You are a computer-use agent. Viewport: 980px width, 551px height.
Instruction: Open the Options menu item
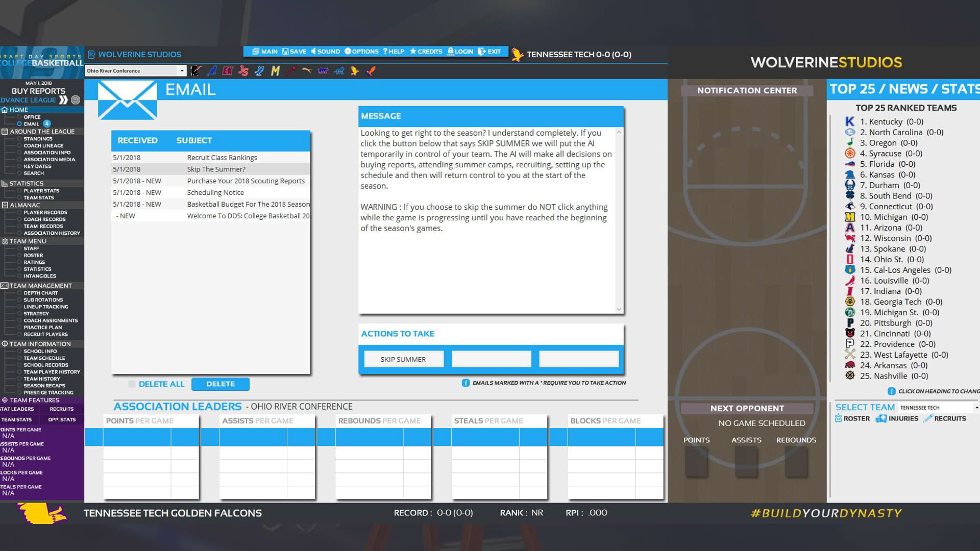point(361,52)
